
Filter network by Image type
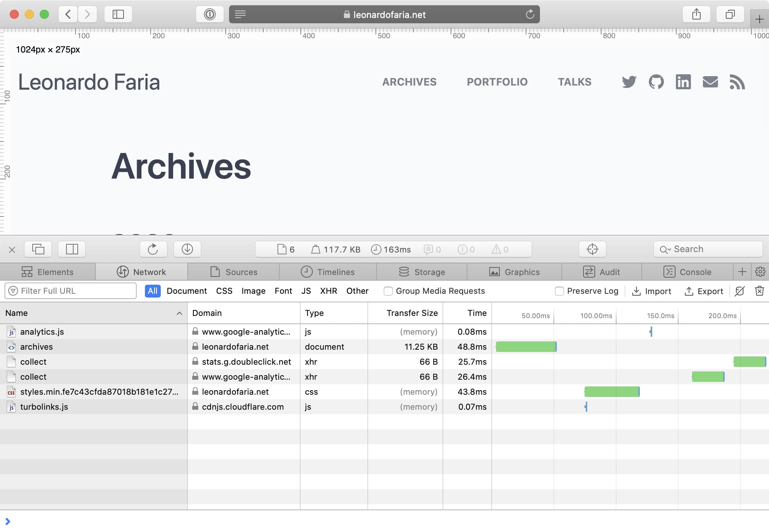(253, 291)
